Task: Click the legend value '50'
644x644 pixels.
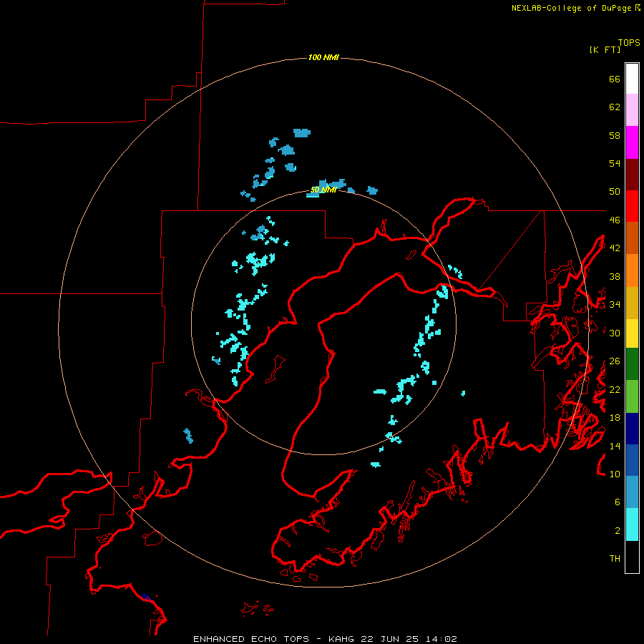Action: 615,192
